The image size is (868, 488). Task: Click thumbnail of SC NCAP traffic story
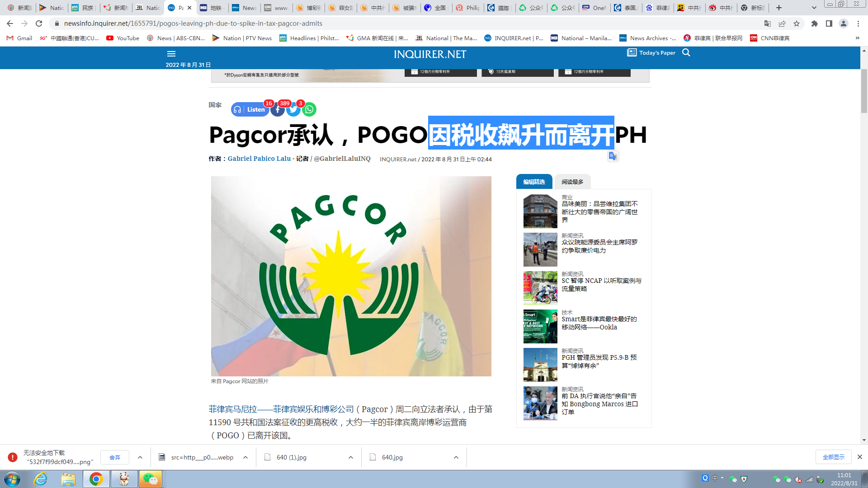pos(540,288)
